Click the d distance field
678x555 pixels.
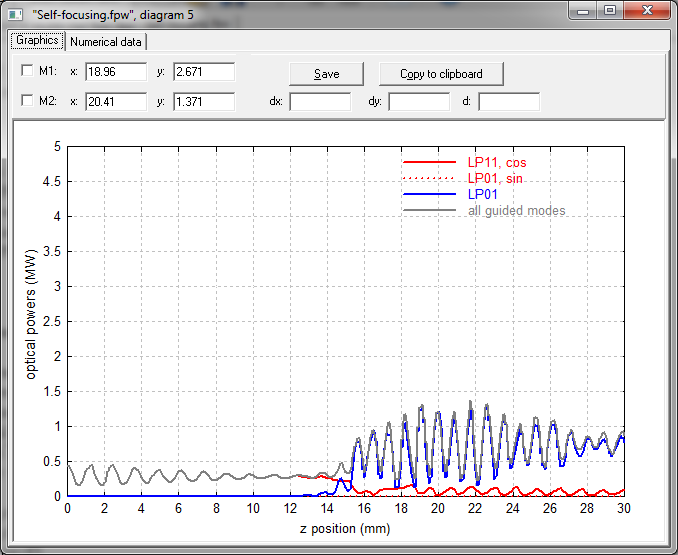509,102
